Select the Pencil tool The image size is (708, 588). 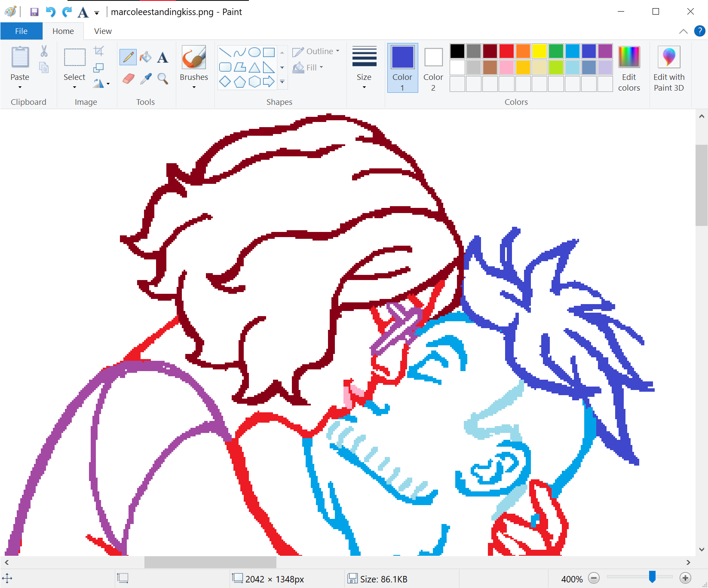[128, 57]
